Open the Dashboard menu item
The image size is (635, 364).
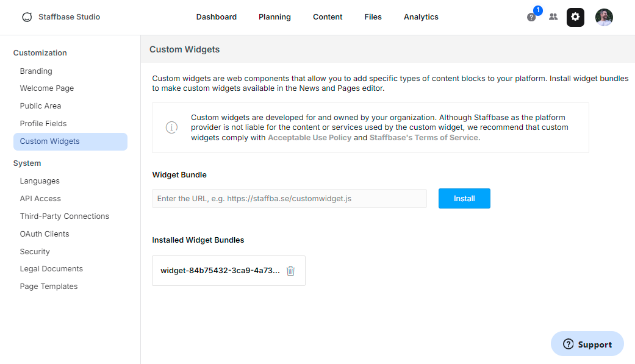[x=216, y=17]
